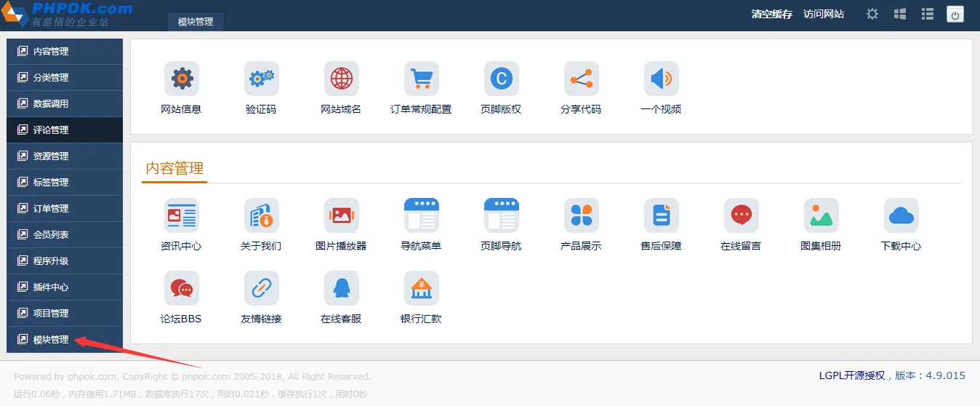Screen dimensions: 980x406
Task: Open settings gear in top bar
Action: pos(872,14)
